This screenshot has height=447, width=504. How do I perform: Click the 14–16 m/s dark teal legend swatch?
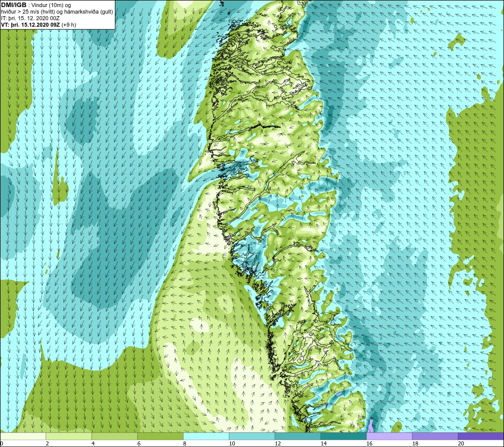tap(343, 436)
